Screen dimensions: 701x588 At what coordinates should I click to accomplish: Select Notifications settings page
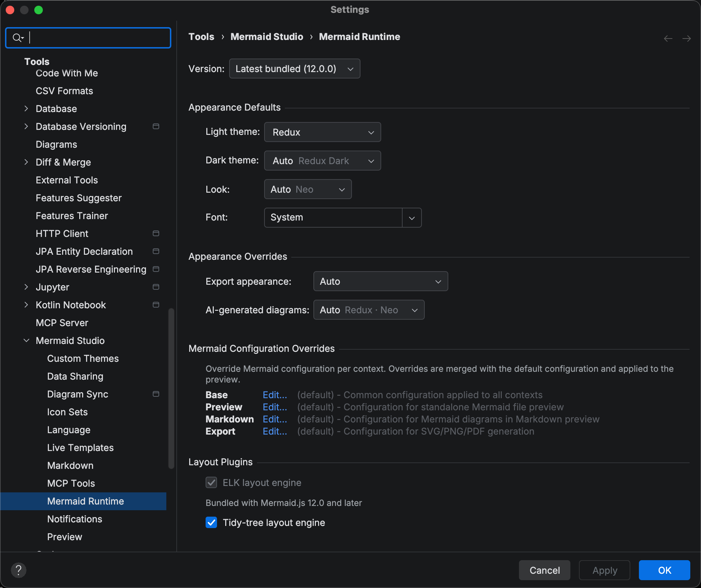coord(75,519)
